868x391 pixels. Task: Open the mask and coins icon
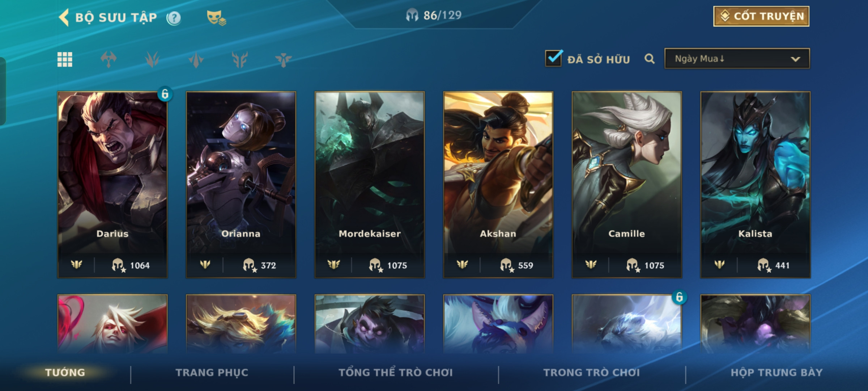point(216,17)
